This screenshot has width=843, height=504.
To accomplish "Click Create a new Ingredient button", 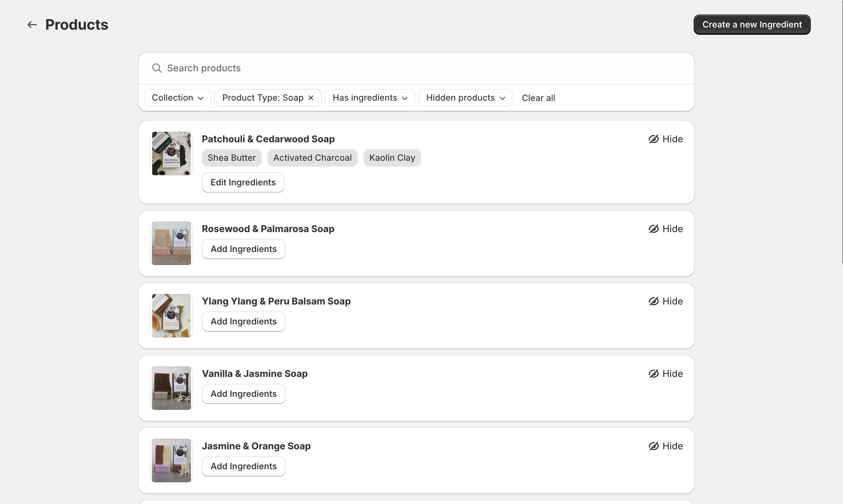I will [x=752, y=25].
